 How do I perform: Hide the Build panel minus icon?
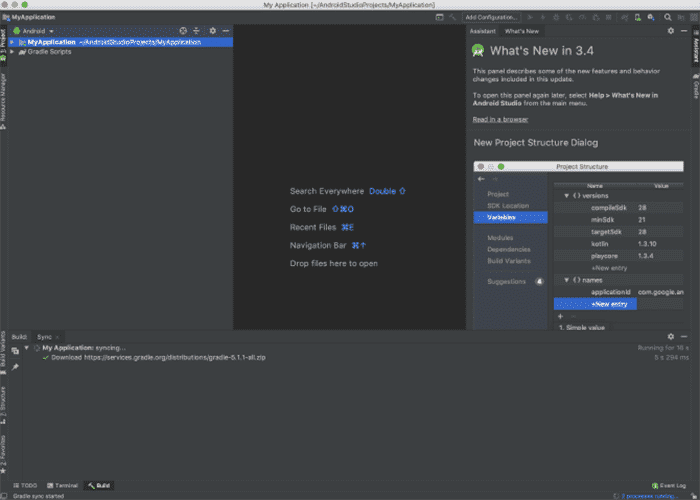[x=684, y=337]
